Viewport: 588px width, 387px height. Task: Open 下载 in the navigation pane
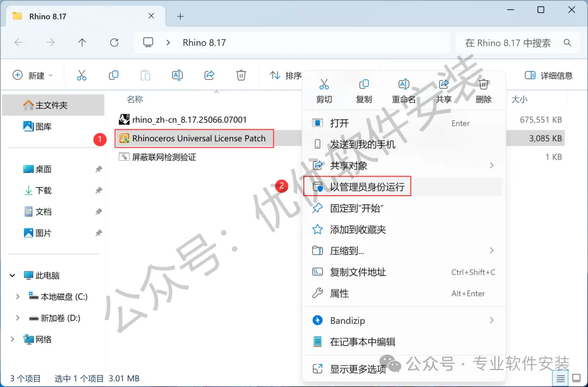click(x=38, y=190)
